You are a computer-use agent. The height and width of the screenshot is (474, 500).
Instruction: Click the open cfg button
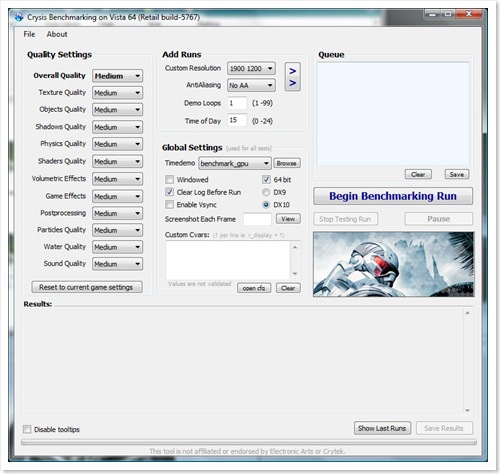pyautogui.click(x=254, y=288)
